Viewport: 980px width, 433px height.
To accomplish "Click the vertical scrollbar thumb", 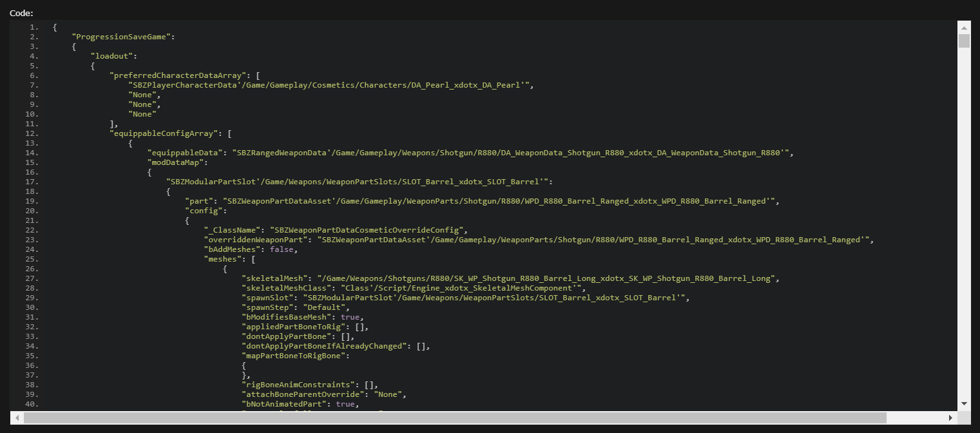I will click(x=964, y=41).
